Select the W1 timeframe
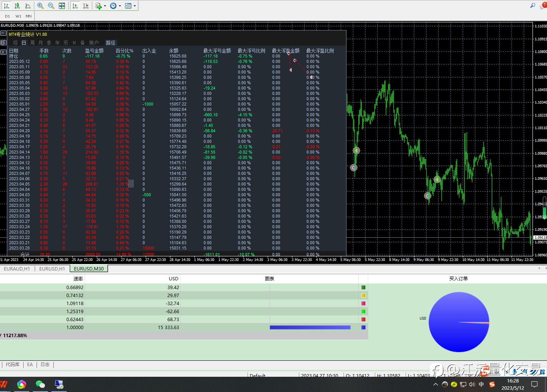Image resolution: width=547 pixels, height=392 pixels. 18,16
